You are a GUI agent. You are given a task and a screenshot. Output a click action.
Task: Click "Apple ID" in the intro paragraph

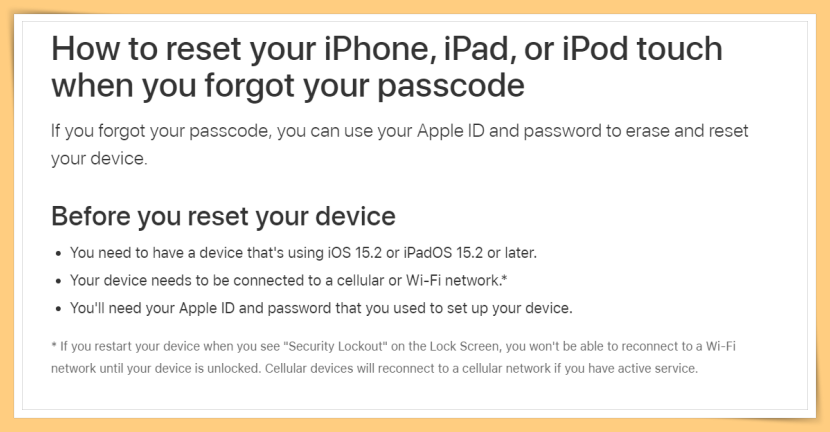pos(451,131)
